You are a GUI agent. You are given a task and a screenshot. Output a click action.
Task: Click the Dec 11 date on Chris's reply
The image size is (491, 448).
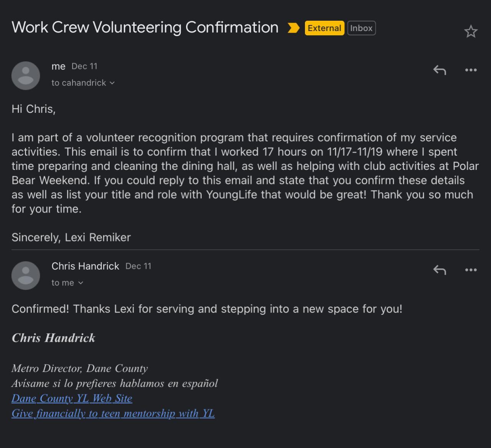tap(138, 266)
